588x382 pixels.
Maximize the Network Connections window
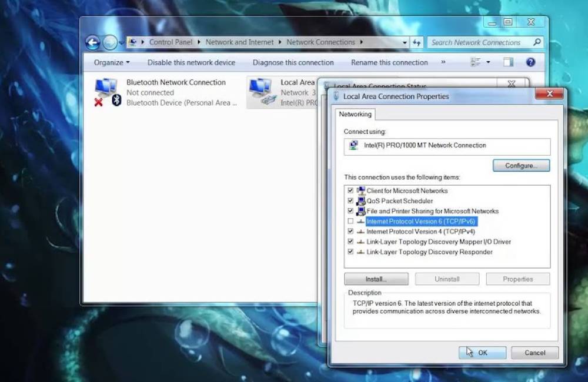pyautogui.click(x=508, y=22)
